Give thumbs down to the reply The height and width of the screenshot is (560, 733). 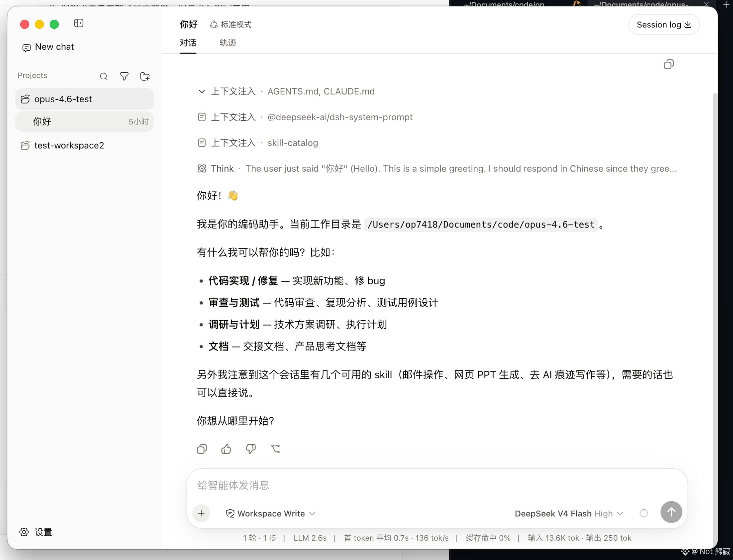[x=251, y=449]
